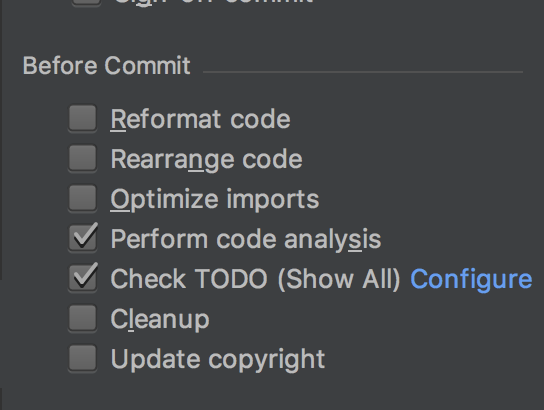The image size is (544, 410).
Task: Click the 'Cleanup' option label
Action: coord(160,319)
